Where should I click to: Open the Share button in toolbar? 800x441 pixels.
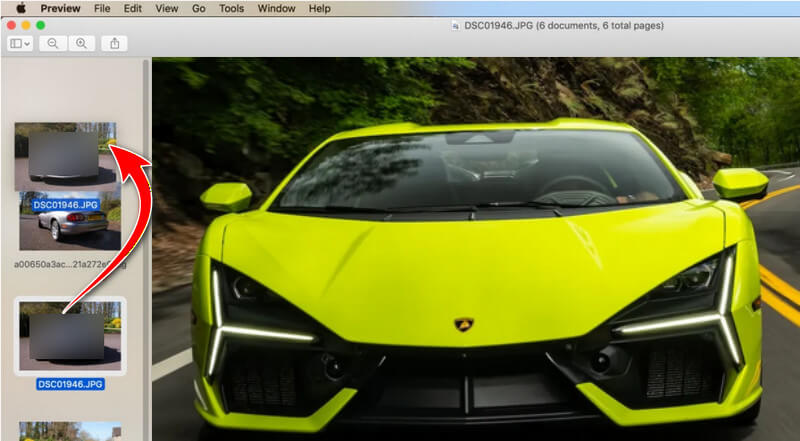114,44
